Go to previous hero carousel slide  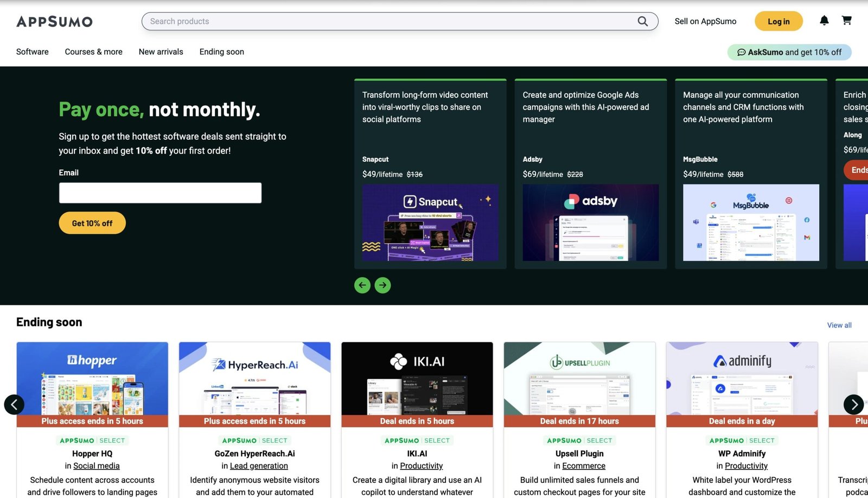point(362,285)
